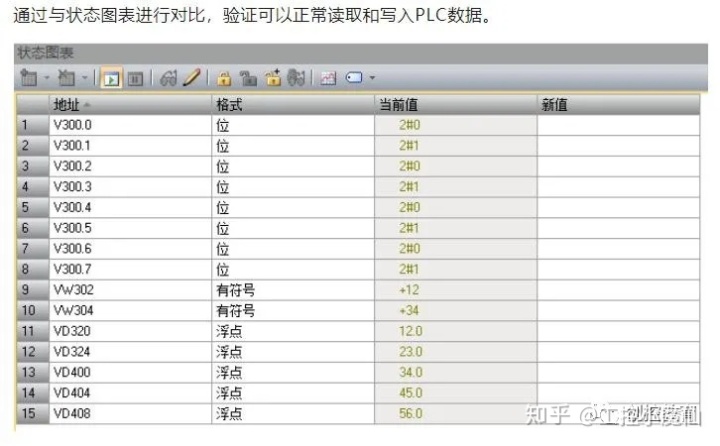Click the VD404 address cell
This screenshot has height=446, width=720.
(130, 393)
